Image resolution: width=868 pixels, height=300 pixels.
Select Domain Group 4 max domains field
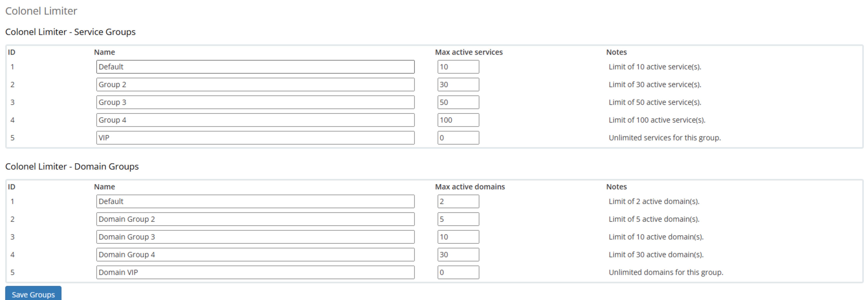(x=458, y=255)
